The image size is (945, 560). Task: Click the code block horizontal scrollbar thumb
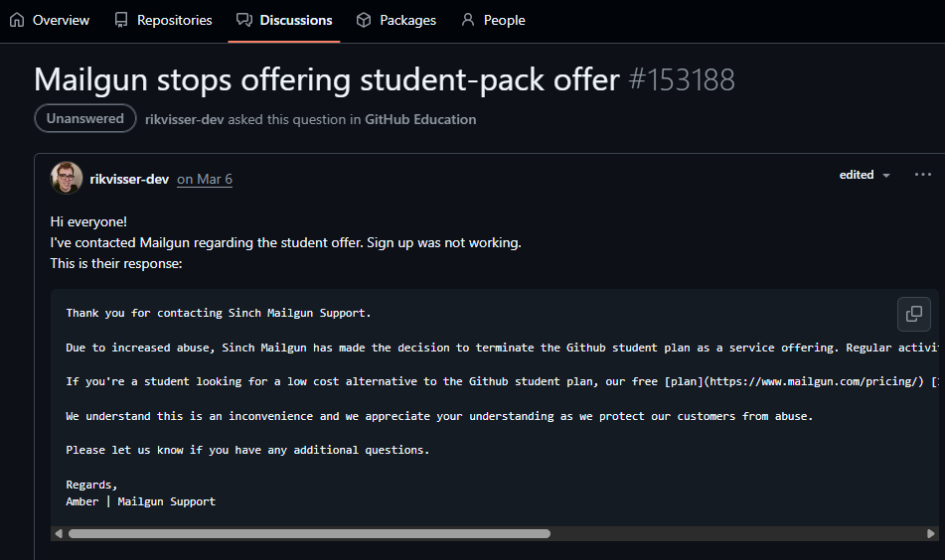coord(308,533)
